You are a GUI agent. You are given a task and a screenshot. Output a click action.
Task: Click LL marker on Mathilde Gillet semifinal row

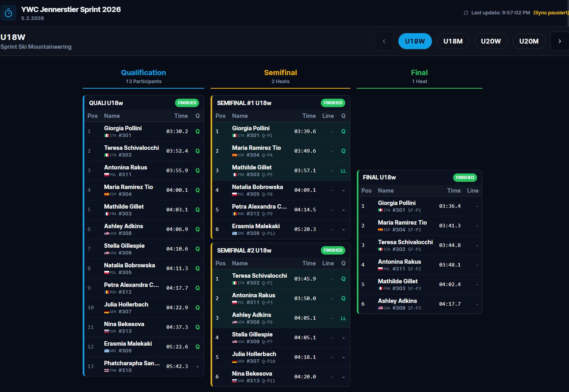tap(343, 171)
